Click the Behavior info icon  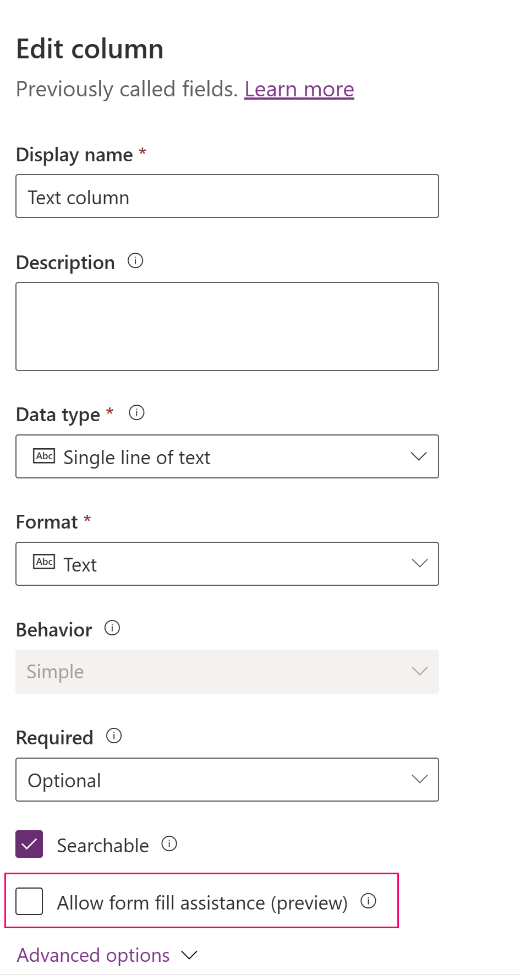click(112, 628)
